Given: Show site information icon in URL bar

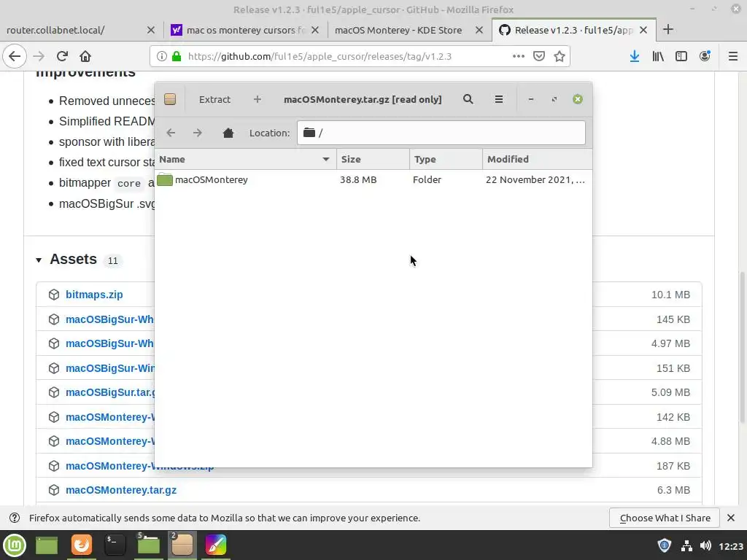Looking at the screenshot, I should (x=161, y=56).
